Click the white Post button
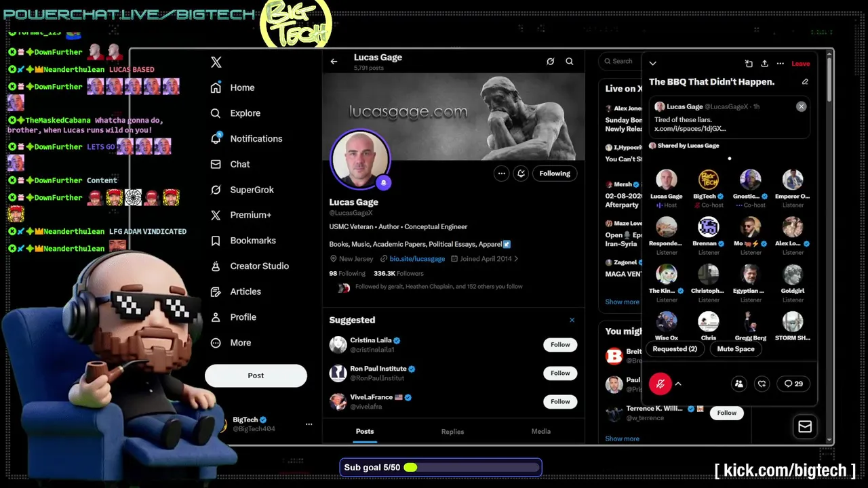868x488 pixels. point(256,375)
